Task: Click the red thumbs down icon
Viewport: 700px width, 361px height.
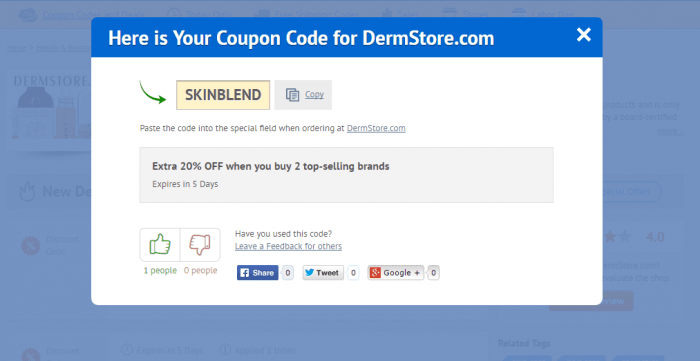Action: (200, 245)
